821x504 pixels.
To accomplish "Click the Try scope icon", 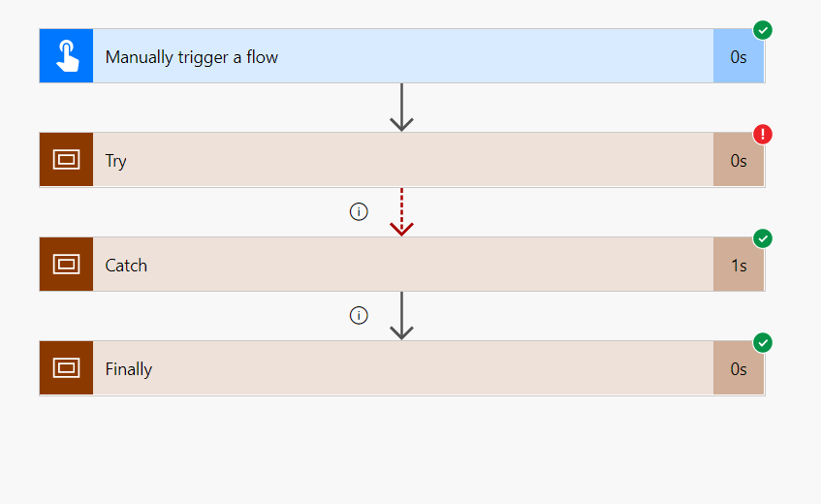I will click(x=66, y=160).
